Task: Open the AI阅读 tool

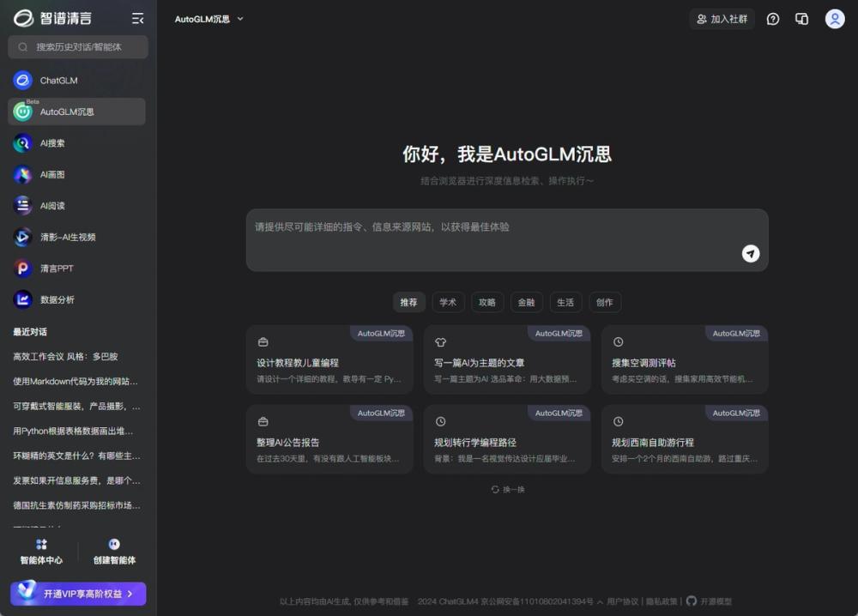Action: (x=76, y=206)
